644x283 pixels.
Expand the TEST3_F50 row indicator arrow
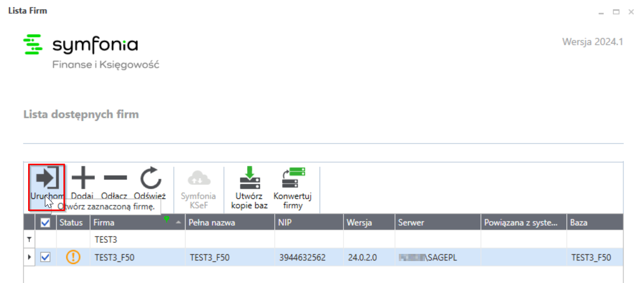(x=29, y=257)
